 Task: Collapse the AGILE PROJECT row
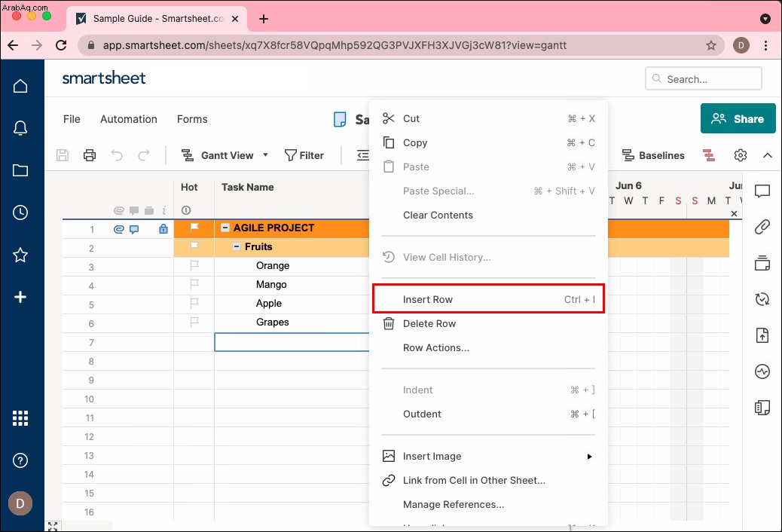click(225, 228)
